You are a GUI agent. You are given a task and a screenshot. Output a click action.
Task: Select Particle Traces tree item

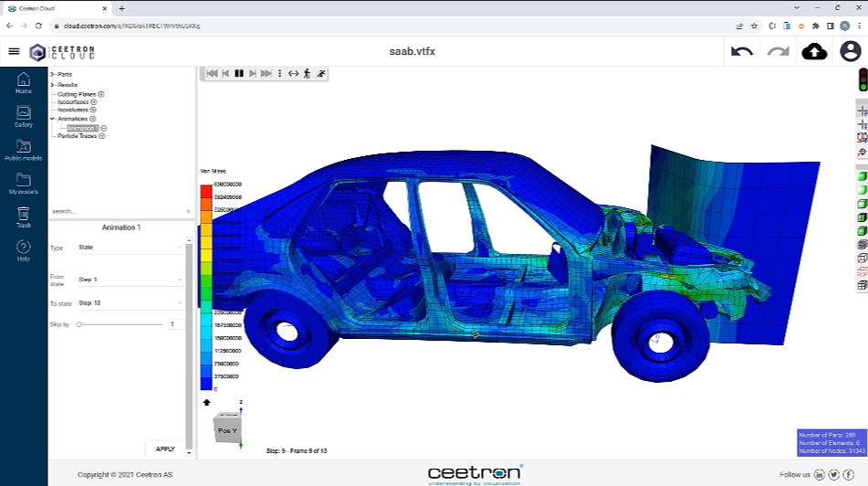77,136
